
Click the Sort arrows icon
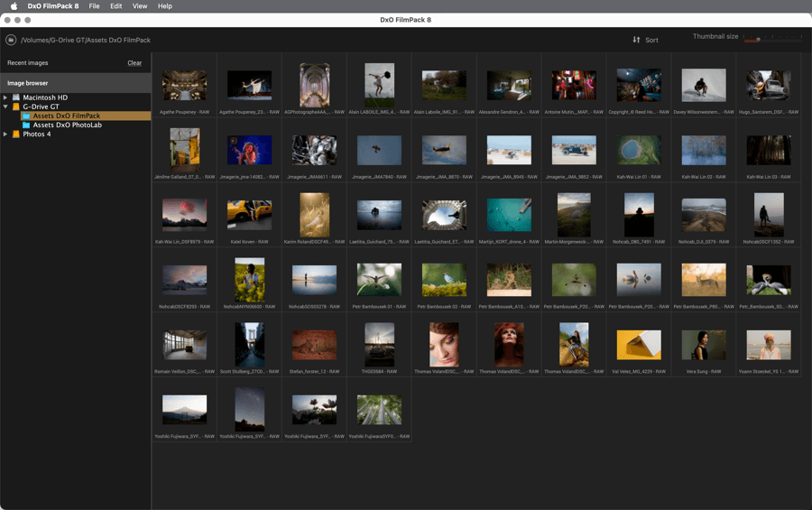pyautogui.click(x=636, y=40)
